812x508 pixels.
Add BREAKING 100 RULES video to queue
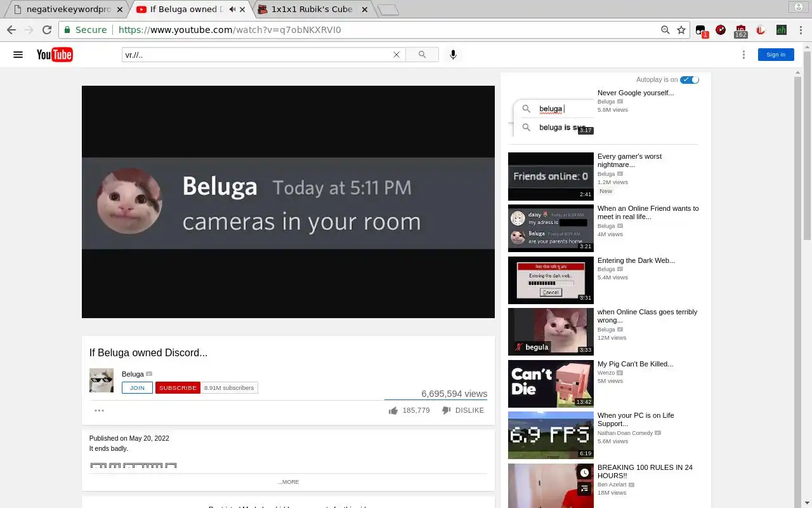(584, 488)
